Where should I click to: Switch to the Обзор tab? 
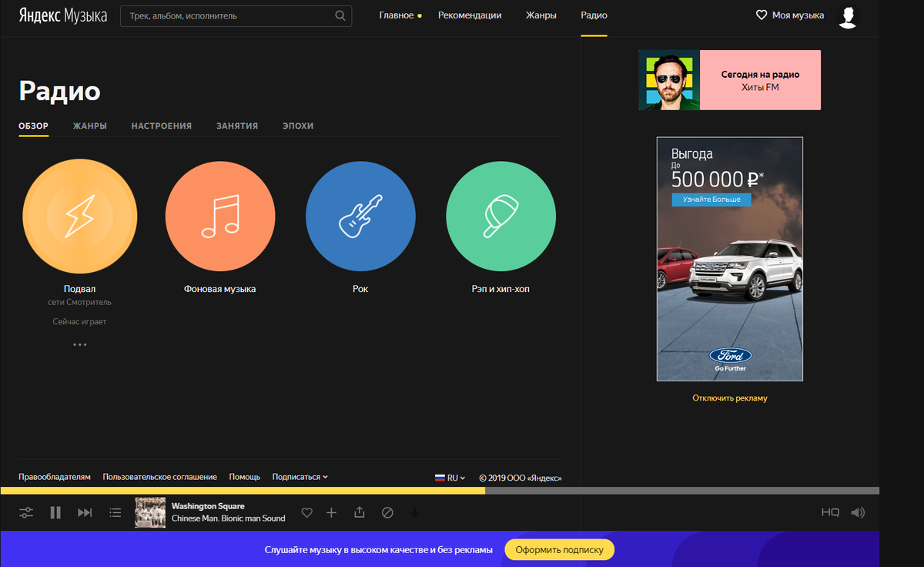pyautogui.click(x=34, y=126)
